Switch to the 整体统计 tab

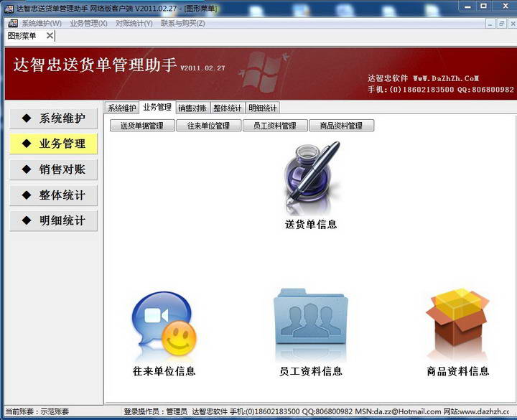[227, 108]
